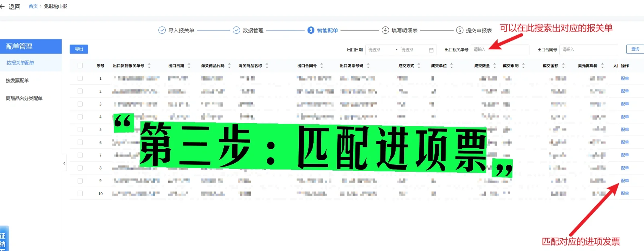Screen dimensions: 644x251
Task: Select step 5 提交申报表 circle icon
Action: 460,30
